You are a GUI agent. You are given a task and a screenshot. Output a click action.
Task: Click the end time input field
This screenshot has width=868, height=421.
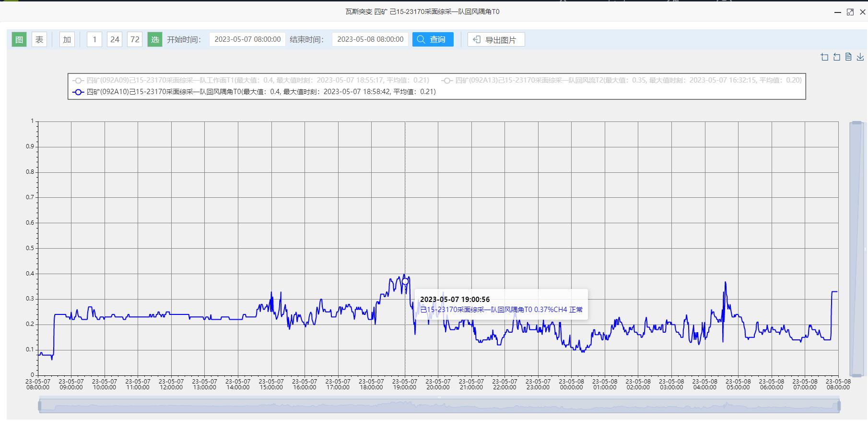[x=370, y=39]
